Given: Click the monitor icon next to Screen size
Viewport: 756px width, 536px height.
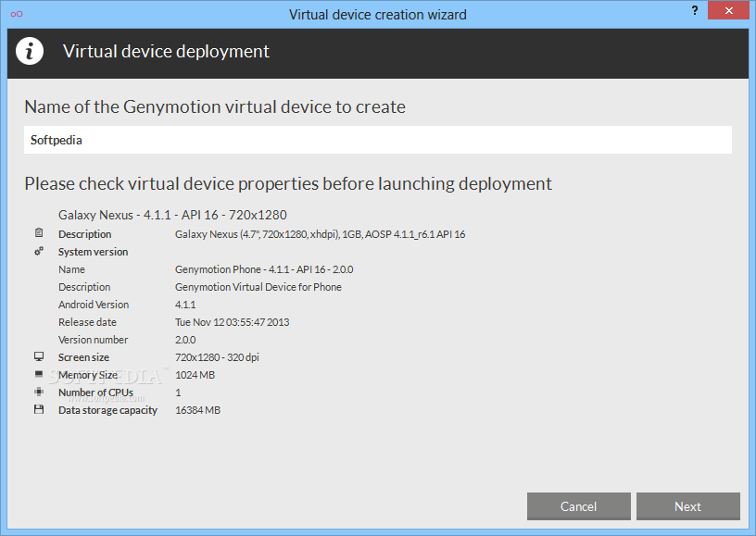Looking at the screenshot, I should 39,356.
